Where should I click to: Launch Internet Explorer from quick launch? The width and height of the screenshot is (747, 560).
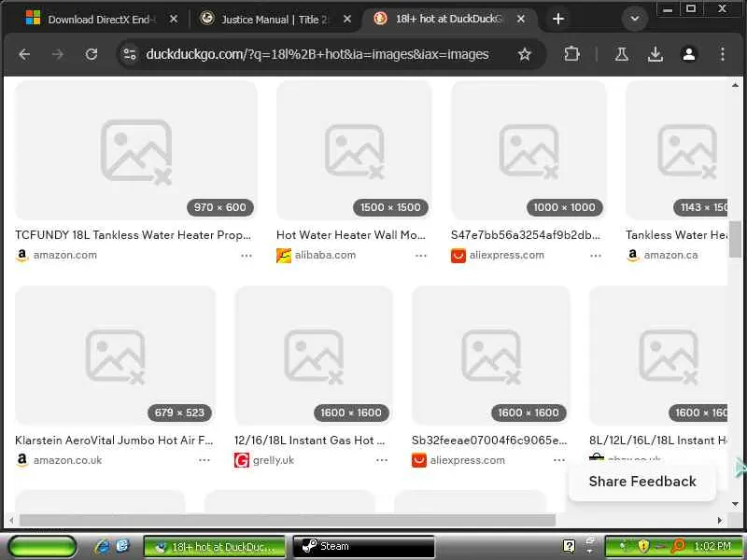coord(102,546)
